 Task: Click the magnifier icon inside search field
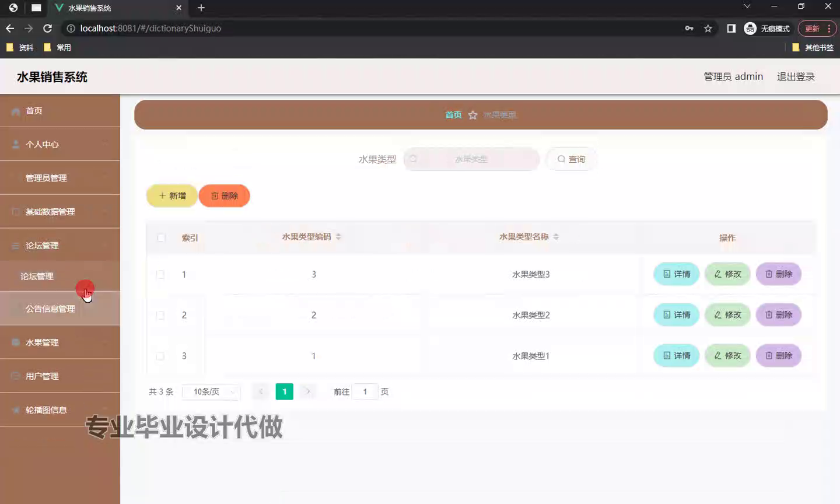coord(413,159)
